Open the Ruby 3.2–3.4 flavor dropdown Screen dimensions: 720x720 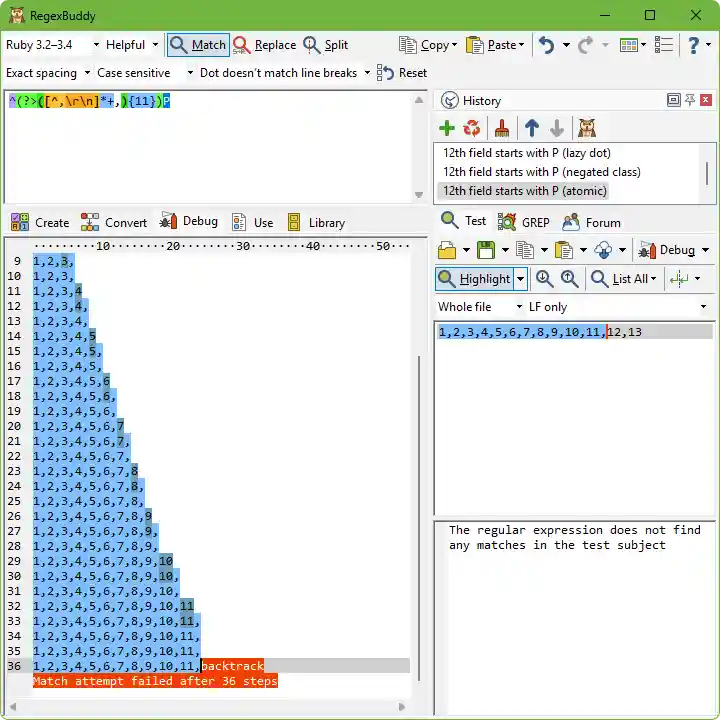tap(52, 45)
